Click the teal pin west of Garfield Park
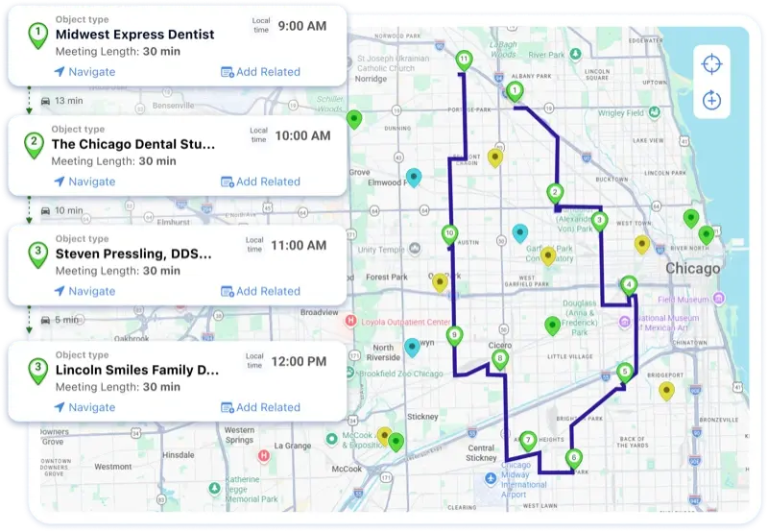768x532 pixels. coord(519,234)
